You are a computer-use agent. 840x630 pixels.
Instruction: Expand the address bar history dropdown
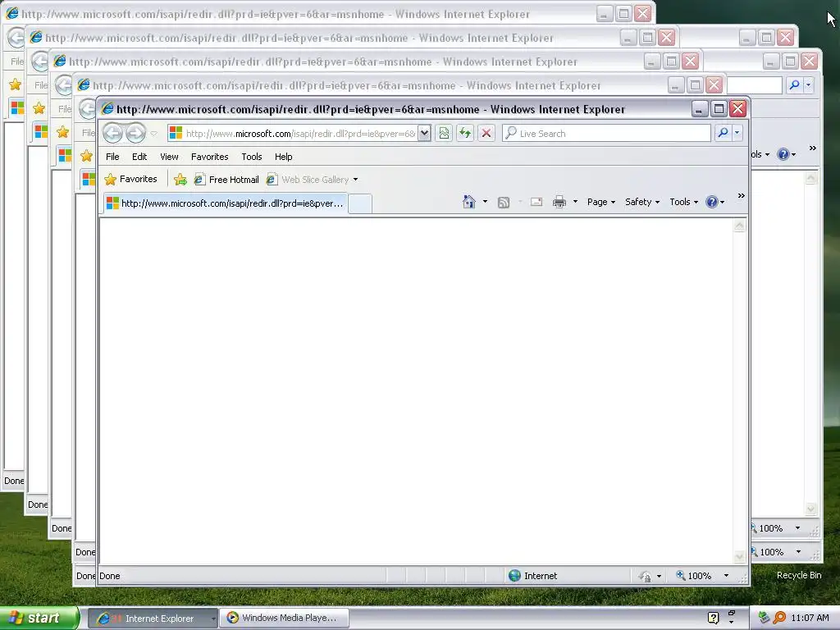coord(424,133)
